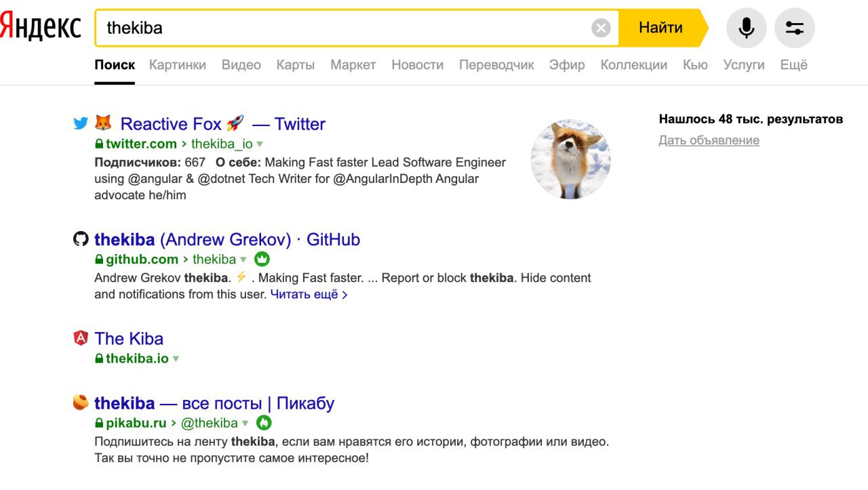Open the Услуги tab
The height and width of the screenshot is (490, 868).
click(x=744, y=65)
